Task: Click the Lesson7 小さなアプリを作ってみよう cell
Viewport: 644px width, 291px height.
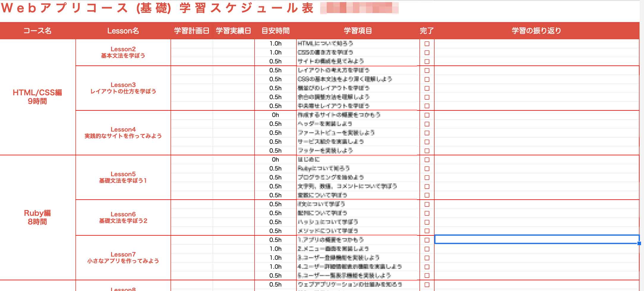Action: tap(123, 258)
